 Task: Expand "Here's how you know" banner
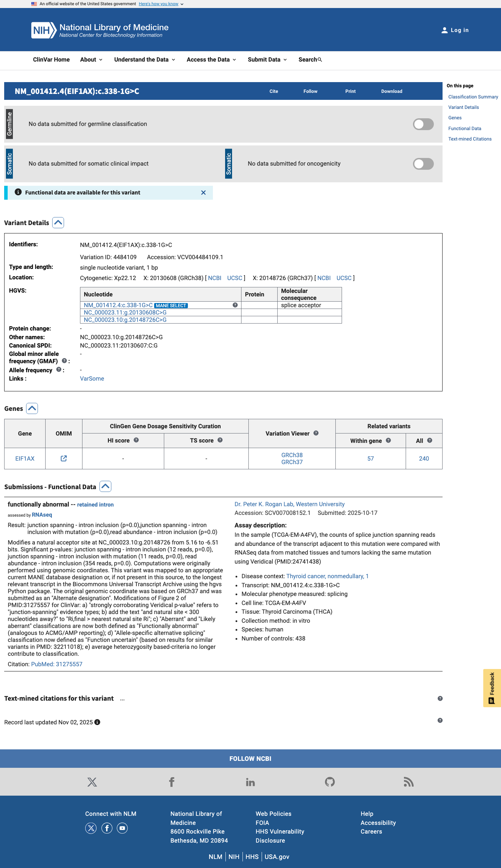(x=161, y=4)
